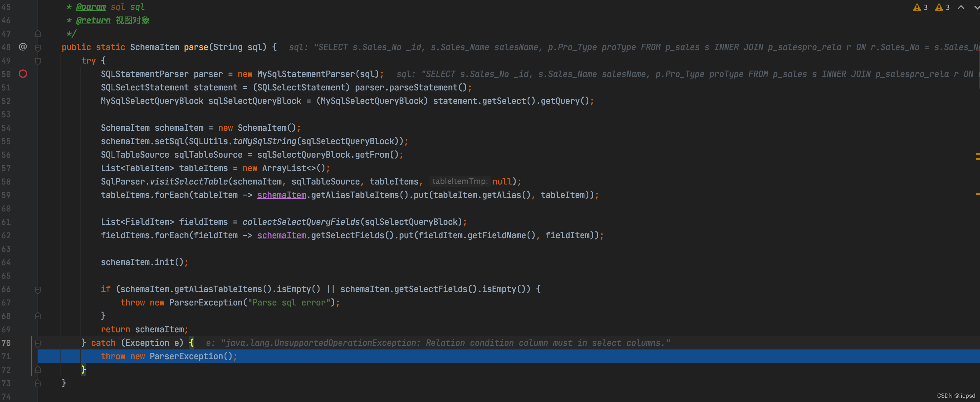Jump to yellow warning stripe mark near line 59
Viewport: 980px width, 402px height.
click(977, 194)
